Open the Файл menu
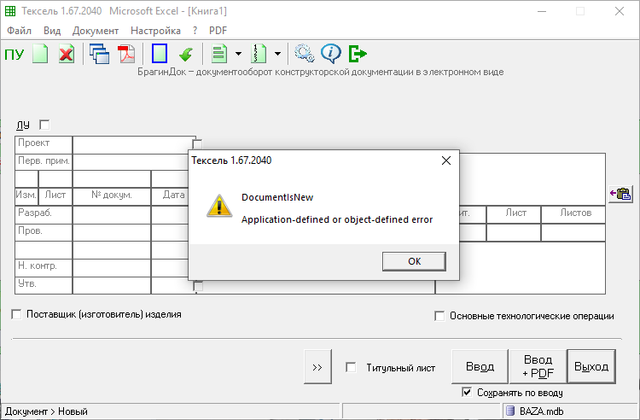 point(19,31)
